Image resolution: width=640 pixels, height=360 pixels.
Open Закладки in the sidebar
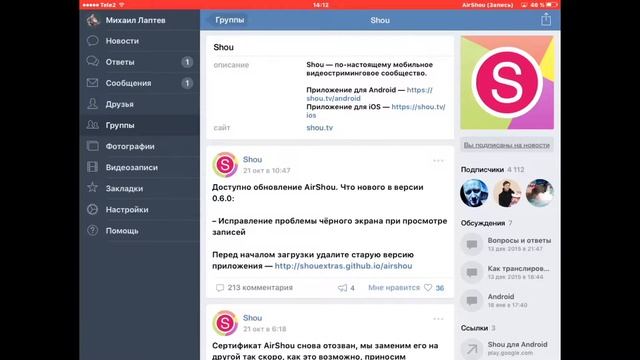[x=140, y=189]
